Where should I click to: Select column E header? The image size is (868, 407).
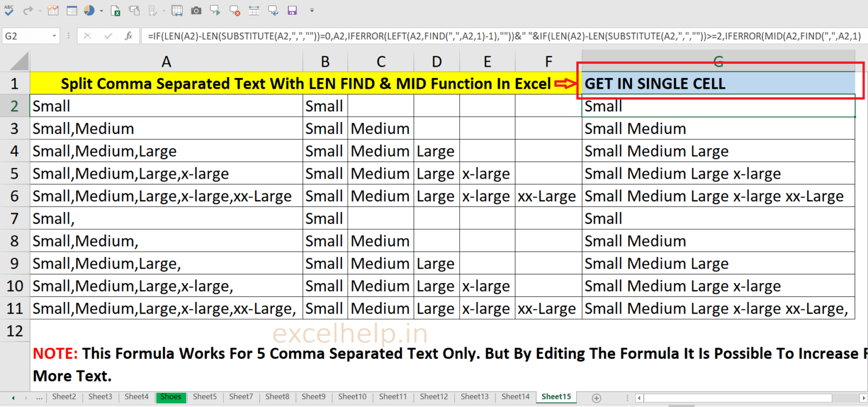pyautogui.click(x=487, y=60)
